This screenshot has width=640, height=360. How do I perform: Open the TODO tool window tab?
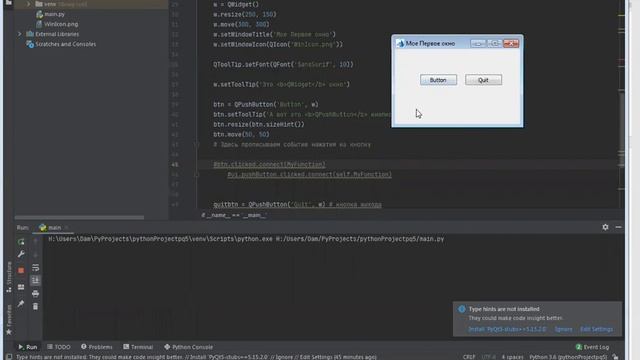pyautogui.click(x=59, y=347)
